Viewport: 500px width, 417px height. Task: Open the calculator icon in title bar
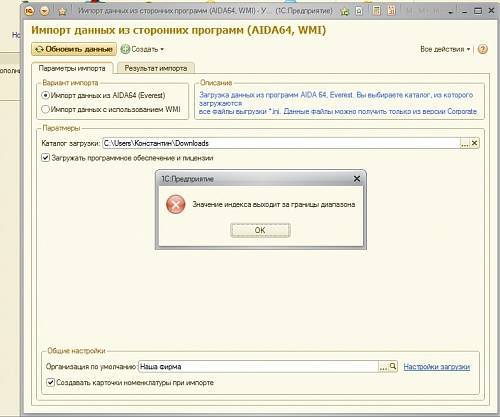(x=377, y=11)
